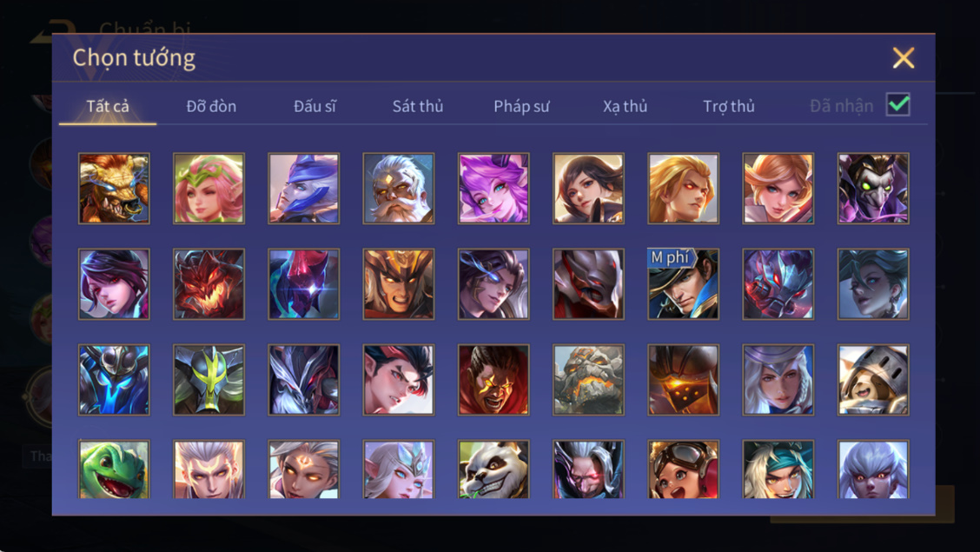Select the goggles pilot girl portrait

tap(683, 469)
